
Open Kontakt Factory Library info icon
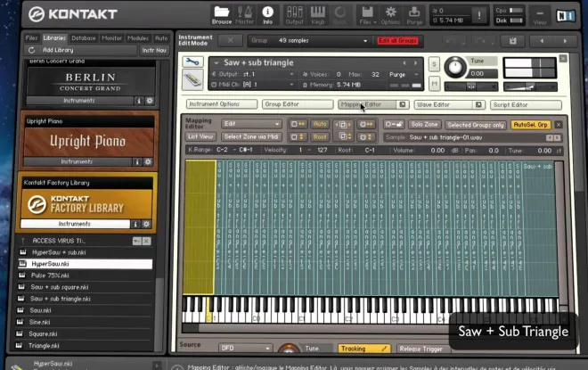135,224
